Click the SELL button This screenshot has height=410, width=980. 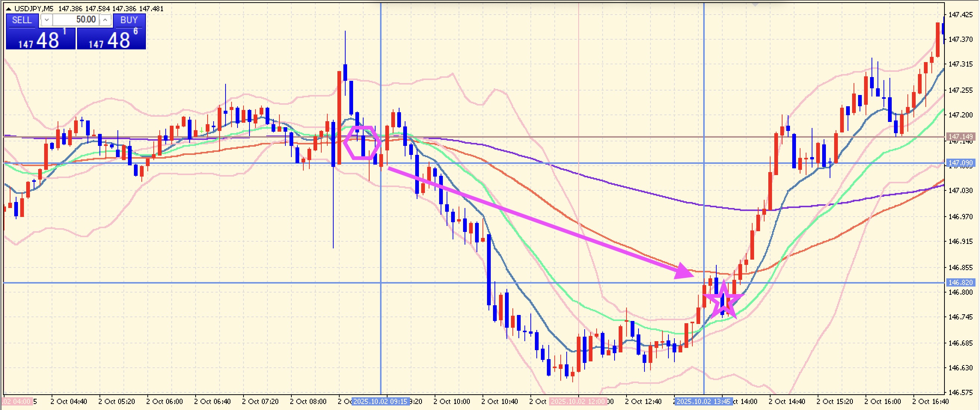tap(22, 20)
